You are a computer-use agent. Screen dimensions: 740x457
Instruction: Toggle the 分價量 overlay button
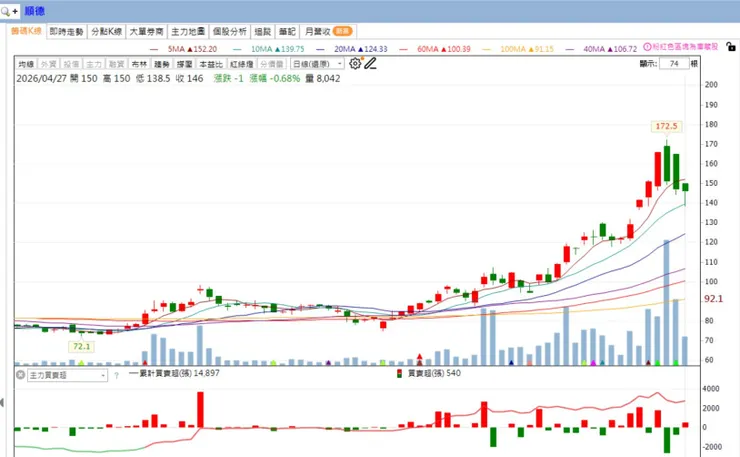coord(272,64)
